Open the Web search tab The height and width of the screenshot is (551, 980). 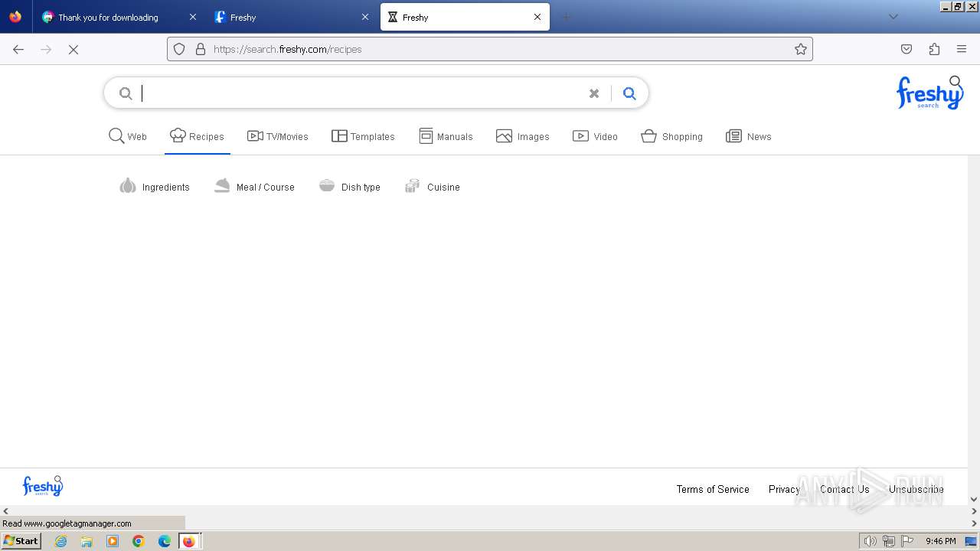click(128, 136)
